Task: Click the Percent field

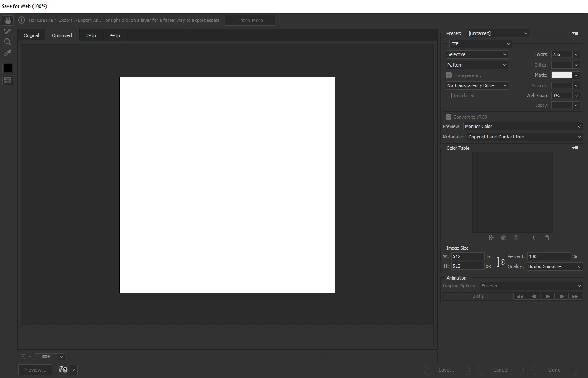Action: click(549, 256)
